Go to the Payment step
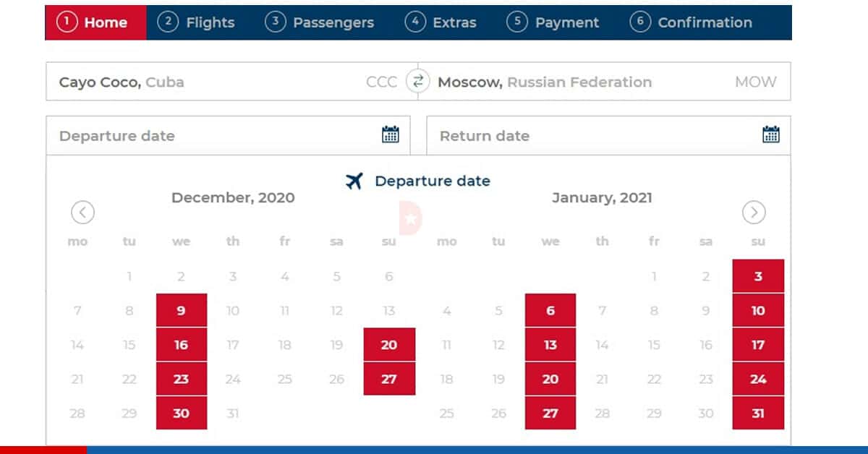868x454 pixels. pyautogui.click(x=553, y=22)
